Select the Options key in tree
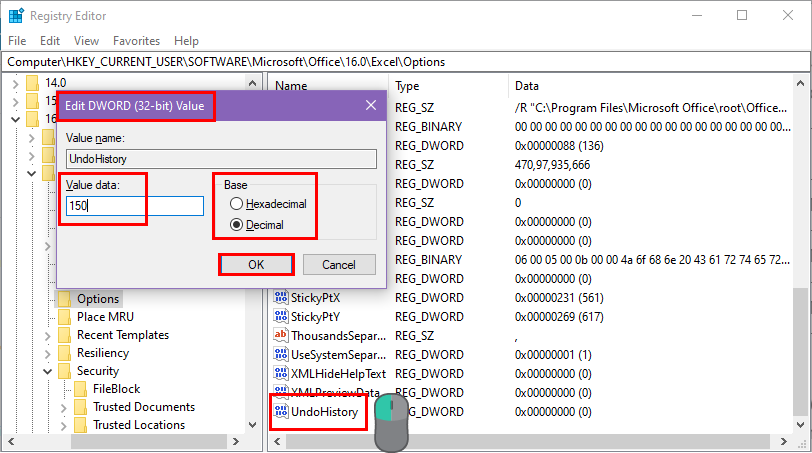This screenshot has height=453, width=812. click(98, 299)
